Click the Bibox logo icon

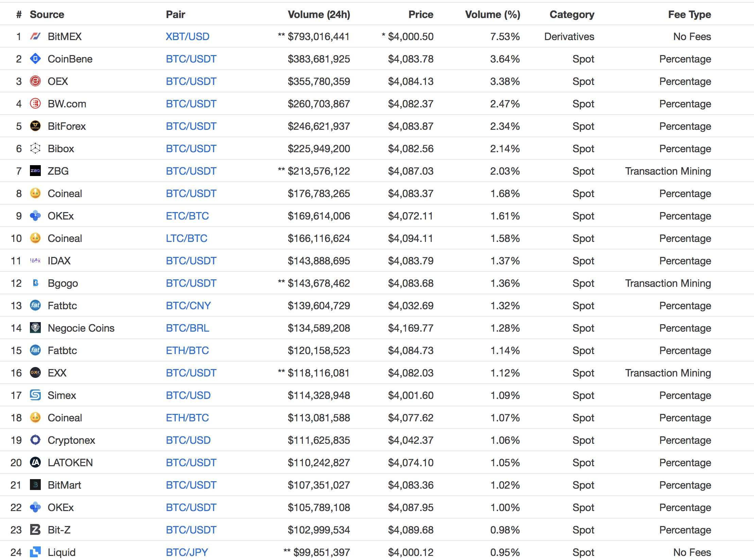(x=35, y=148)
